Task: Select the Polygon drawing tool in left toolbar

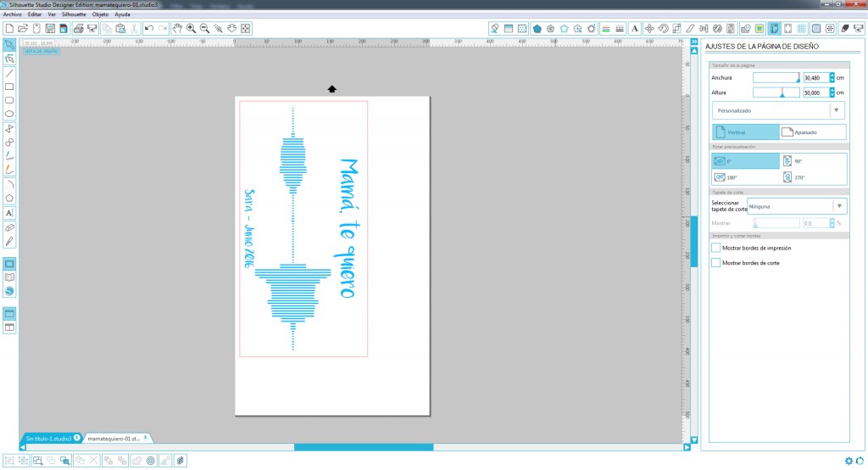Action: click(9, 198)
